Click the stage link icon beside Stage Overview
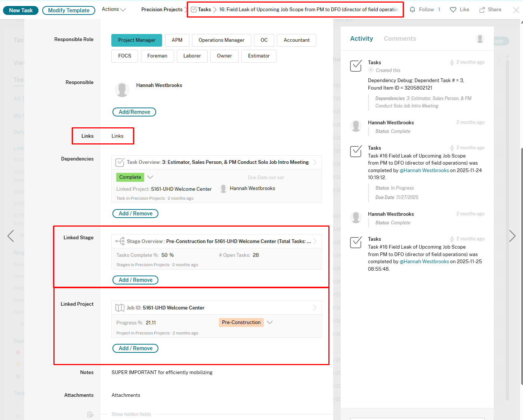This screenshot has width=523, height=420. coord(120,241)
